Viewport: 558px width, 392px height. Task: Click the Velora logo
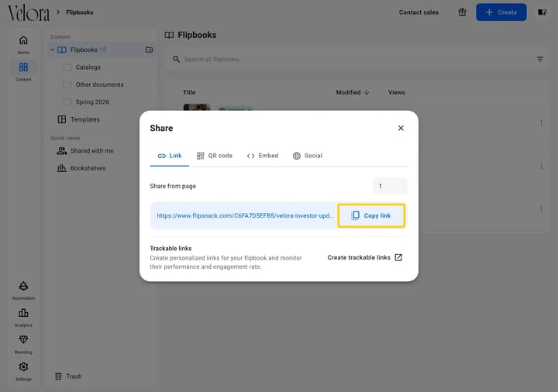tap(29, 13)
